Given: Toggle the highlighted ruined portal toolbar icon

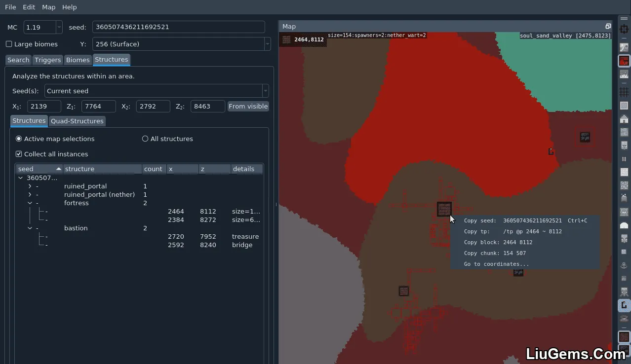Looking at the screenshot, I should click(624, 305).
